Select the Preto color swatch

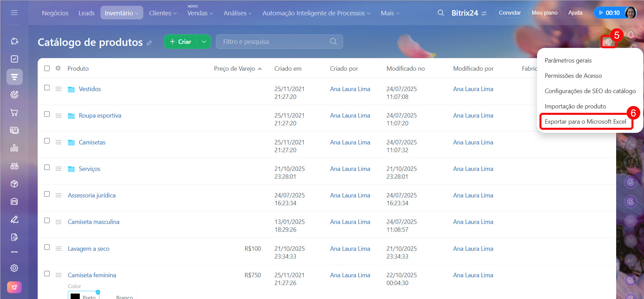click(x=84, y=296)
